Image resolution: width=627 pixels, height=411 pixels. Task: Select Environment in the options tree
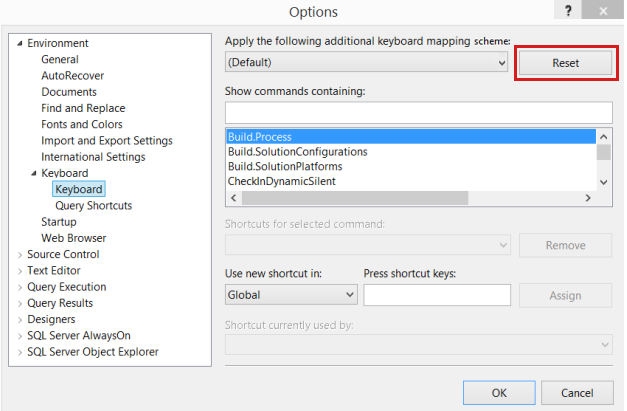coord(58,43)
